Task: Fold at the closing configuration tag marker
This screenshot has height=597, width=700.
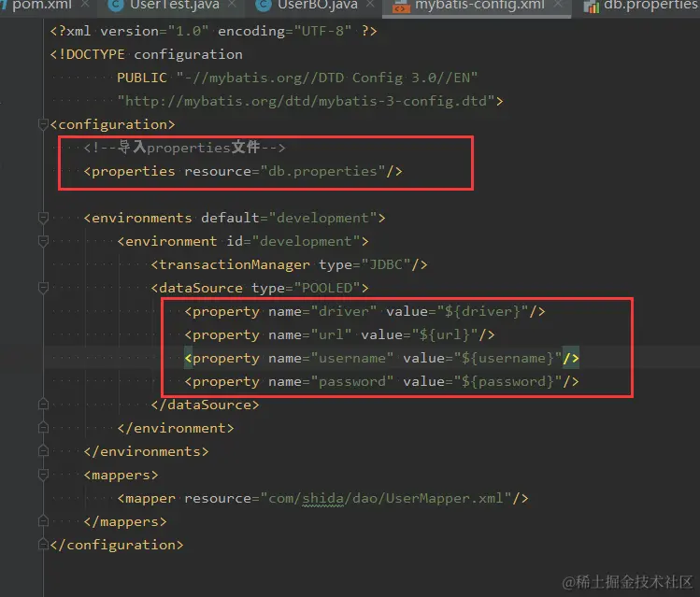Action: point(43,545)
